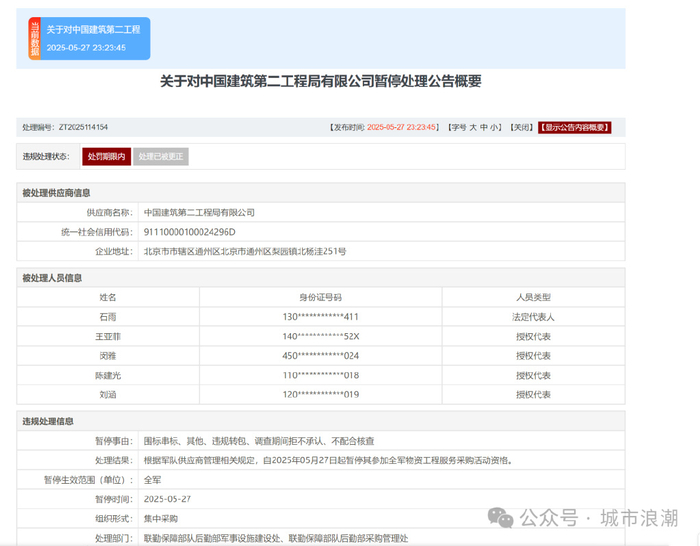This screenshot has width=700, height=546.
Task: Click ID number 110************018
Action: [x=321, y=375]
